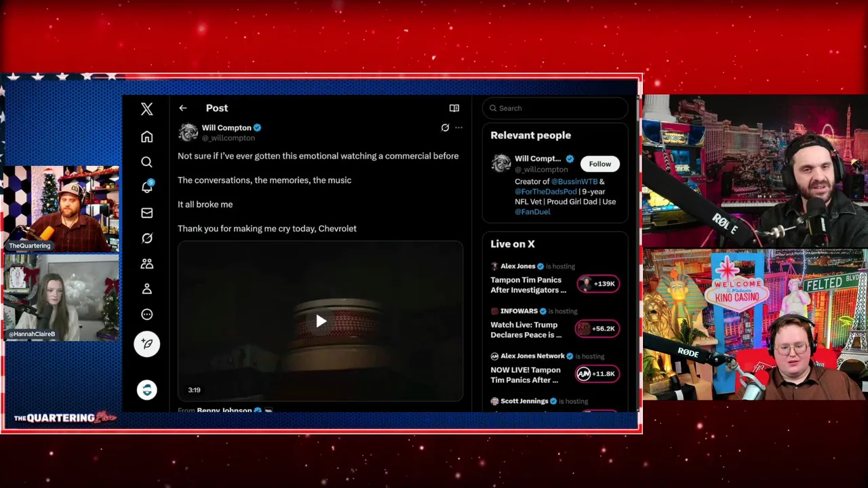Click Scott Jennings host name
The height and width of the screenshot is (488, 868).
[x=524, y=401]
